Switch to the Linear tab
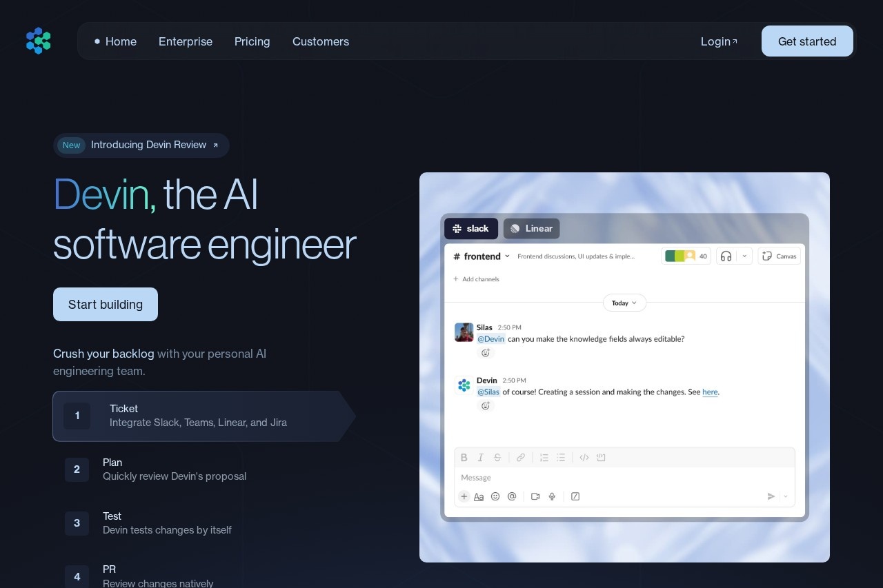883x588 pixels. pyautogui.click(x=531, y=228)
